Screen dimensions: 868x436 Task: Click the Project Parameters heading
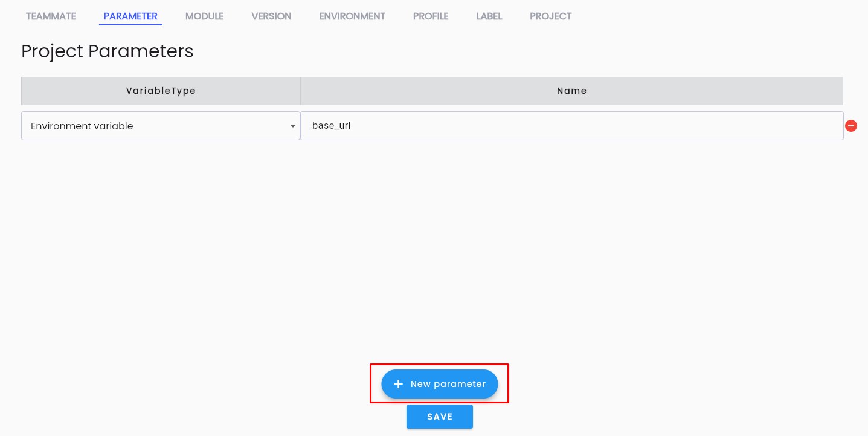point(107,51)
